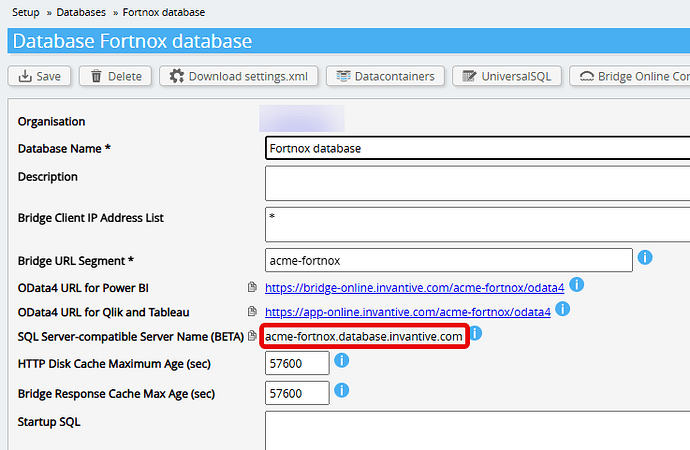Click copy icon before the Qlik and Tableau URL
Image resolution: width=690 pixels, height=450 pixels.
click(x=252, y=313)
